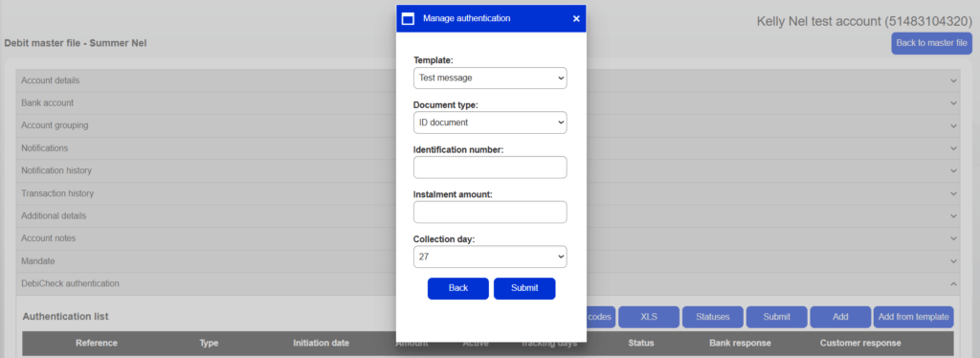Close the Manage authentication dialog
The image size is (980, 358).
(576, 19)
